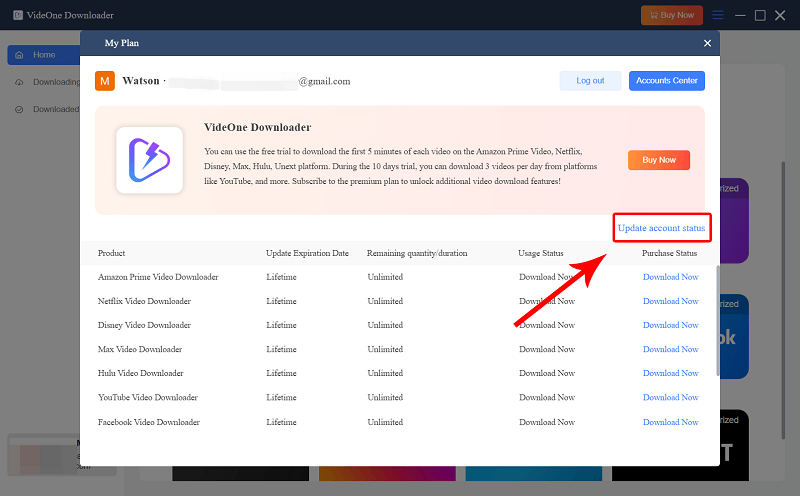Viewport: 800px width, 496px height.
Task: Click Download Now link for Facebook Video Downloader
Action: [670, 422]
